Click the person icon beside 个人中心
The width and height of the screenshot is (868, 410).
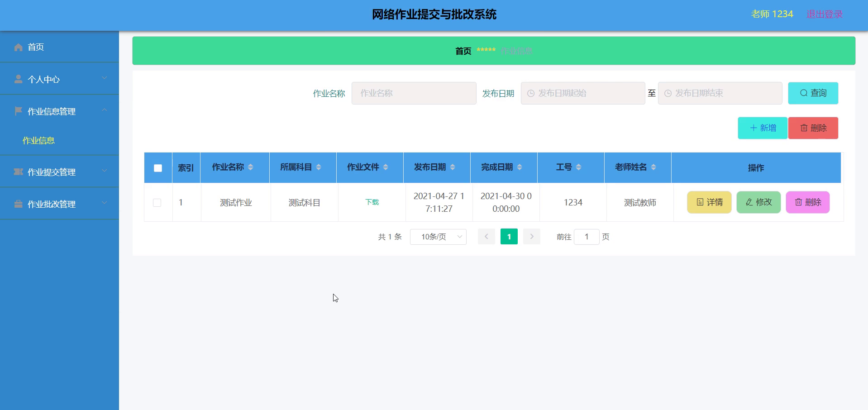tap(18, 79)
